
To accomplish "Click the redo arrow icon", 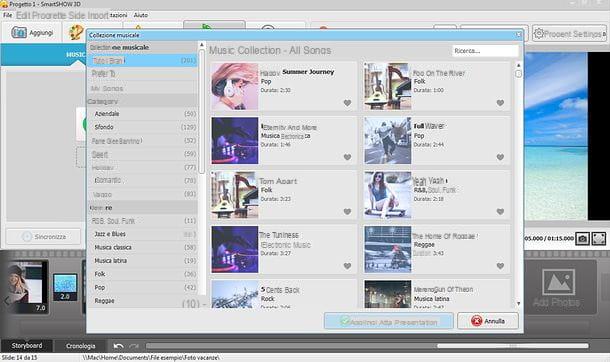I will 134,346.
